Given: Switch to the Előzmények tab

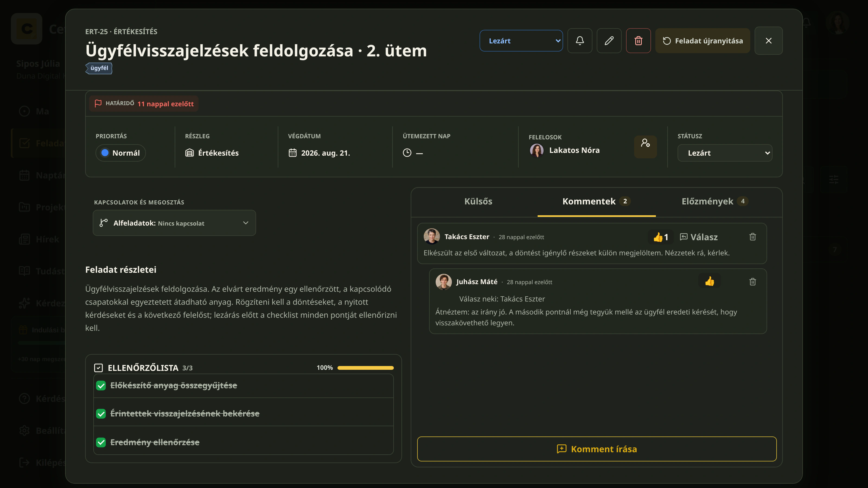Looking at the screenshot, I should (x=715, y=201).
